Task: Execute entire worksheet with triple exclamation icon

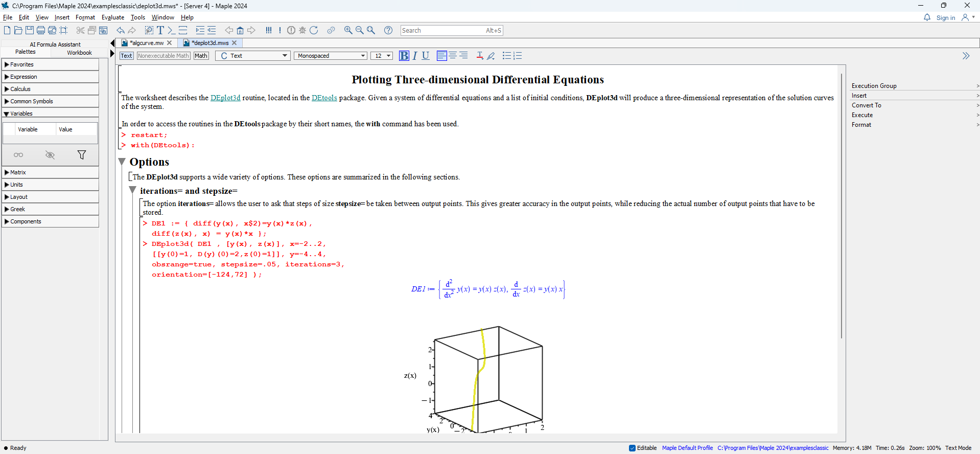Action: (x=269, y=30)
